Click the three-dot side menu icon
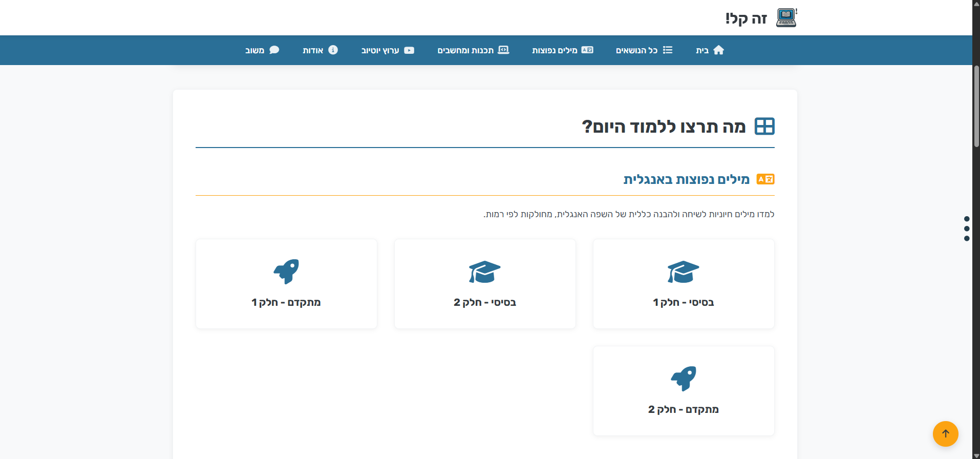This screenshot has width=980, height=459. [967, 228]
